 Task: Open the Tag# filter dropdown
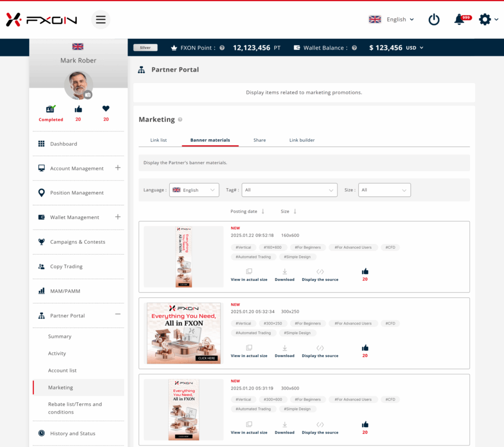289,190
